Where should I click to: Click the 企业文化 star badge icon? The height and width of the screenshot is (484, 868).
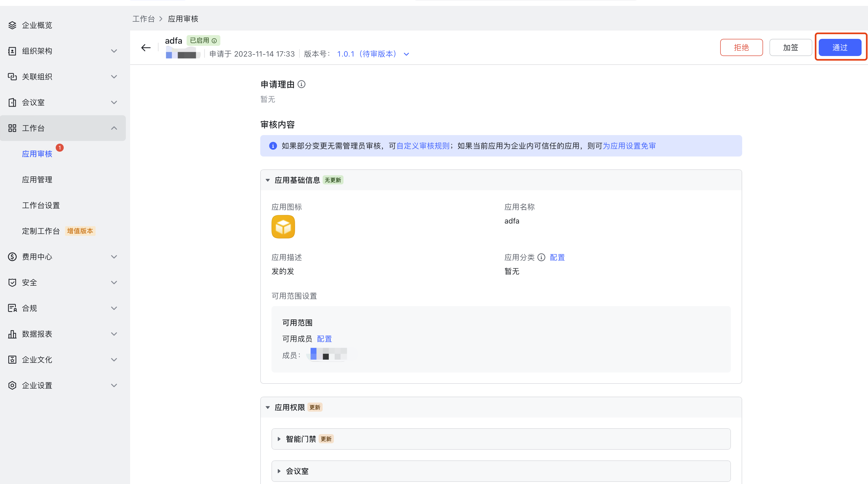coord(12,360)
